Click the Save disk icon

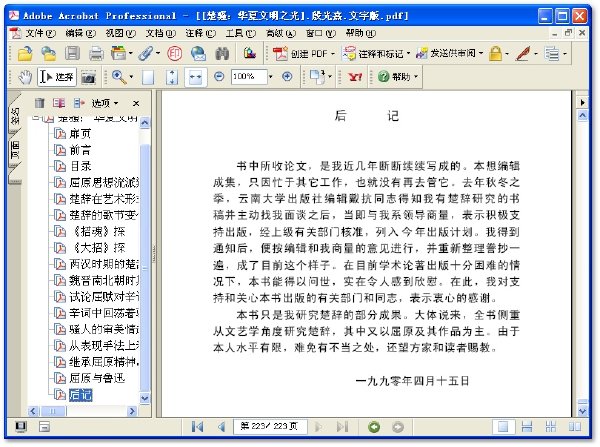(x=72, y=54)
